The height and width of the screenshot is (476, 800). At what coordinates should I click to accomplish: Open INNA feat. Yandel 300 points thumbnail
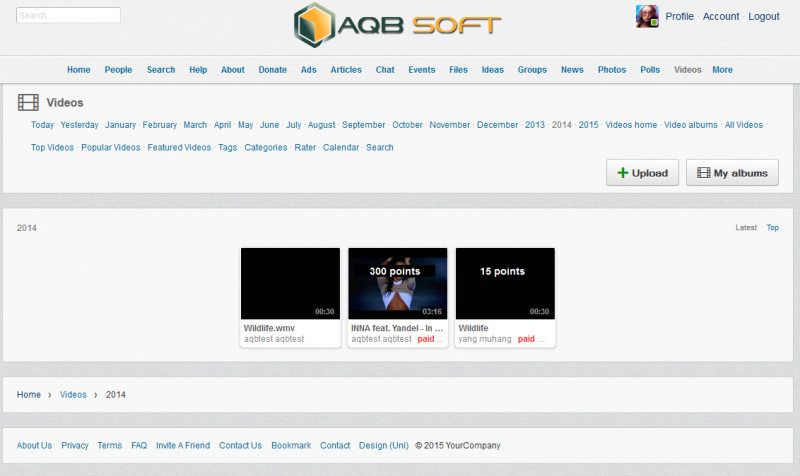coord(398,284)
